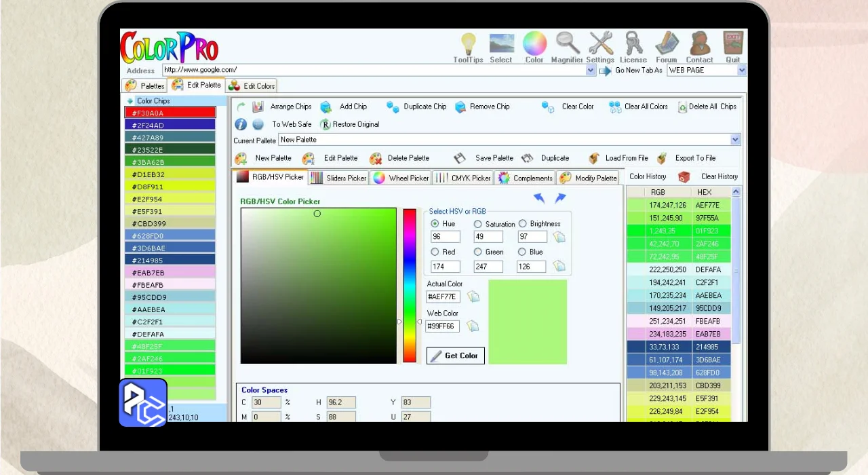The width and height of the screenshot is (868, 475).
Task: Click the Actual Color hex input field
Action: tap(443, 297)
